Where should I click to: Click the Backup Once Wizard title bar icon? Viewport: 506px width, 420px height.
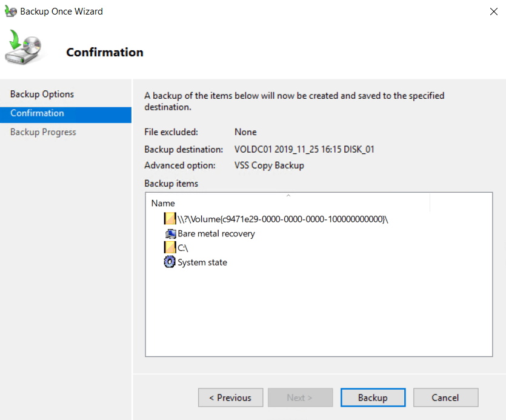click(x=10, y=12)
